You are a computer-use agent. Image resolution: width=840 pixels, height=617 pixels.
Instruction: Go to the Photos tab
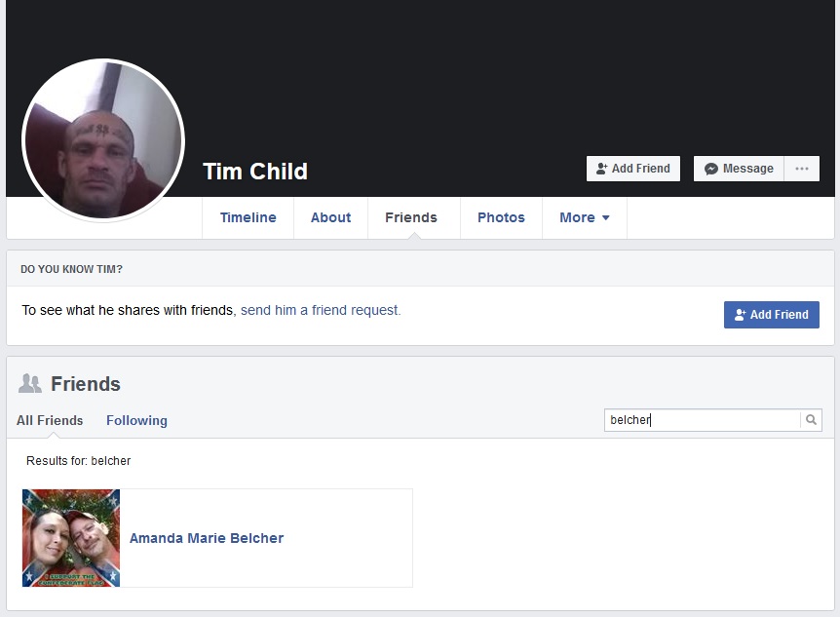[501, 217]
